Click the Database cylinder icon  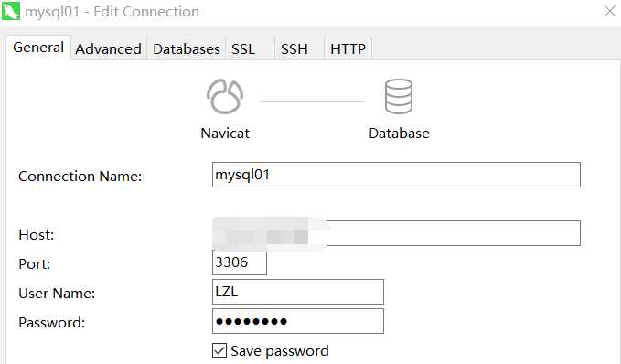click(x=399, y=96)
